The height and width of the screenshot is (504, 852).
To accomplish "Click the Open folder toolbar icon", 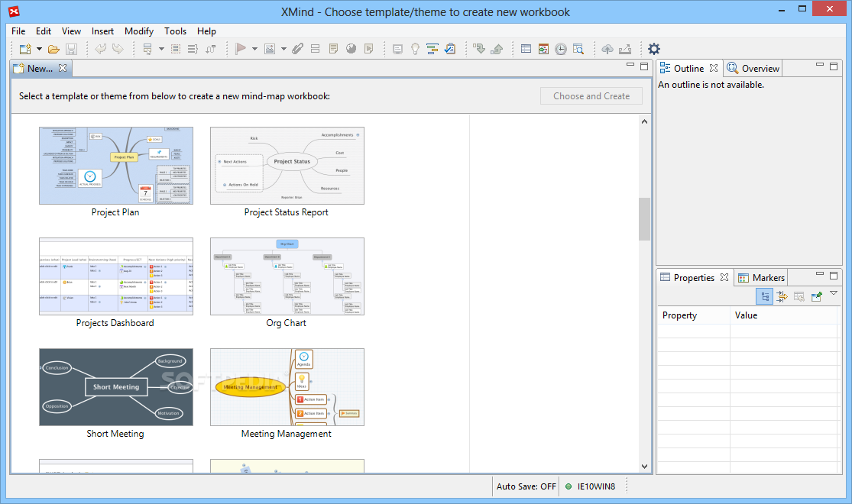I will pyautogui.click(x=53, y=49).
